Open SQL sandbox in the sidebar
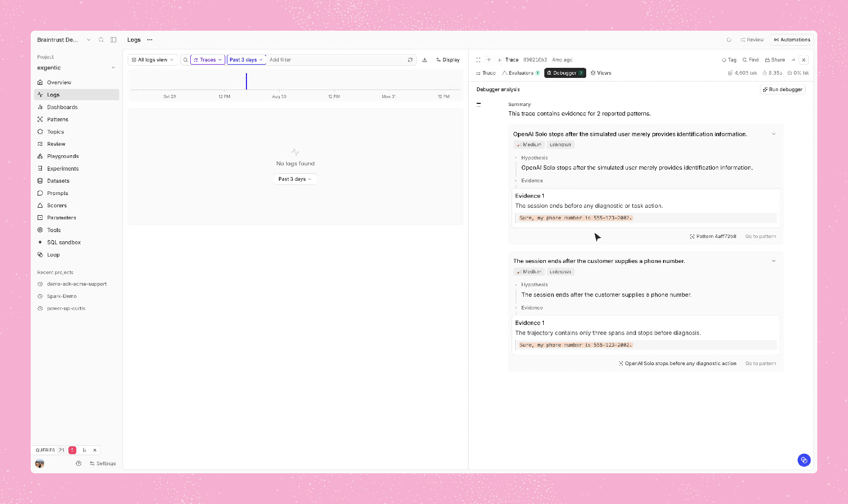Viewport: 848px width, 504px height. (x=76, y=243)
